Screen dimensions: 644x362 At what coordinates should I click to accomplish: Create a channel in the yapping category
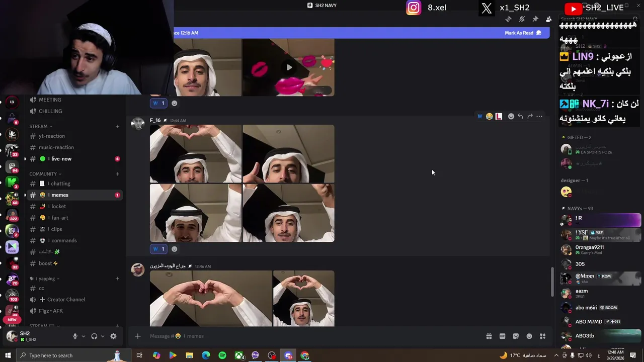[117, 279]
